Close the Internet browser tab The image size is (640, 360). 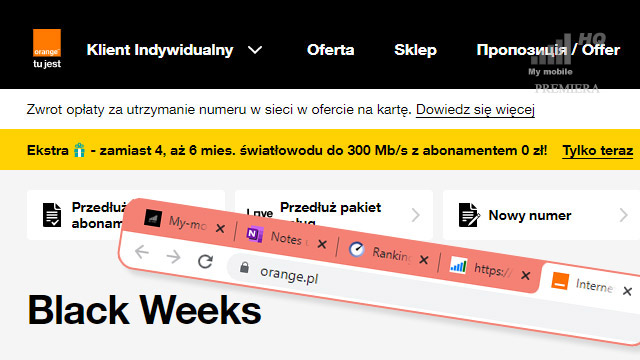[627, 291]
